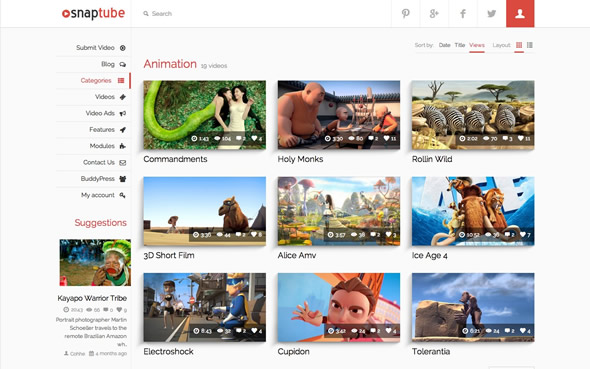The height and width of the screenshot is (369, 590).
Task: Click the heart icon on Rollin Wild thumbnail
Action: pyautogui.click(x=521, y=138)
